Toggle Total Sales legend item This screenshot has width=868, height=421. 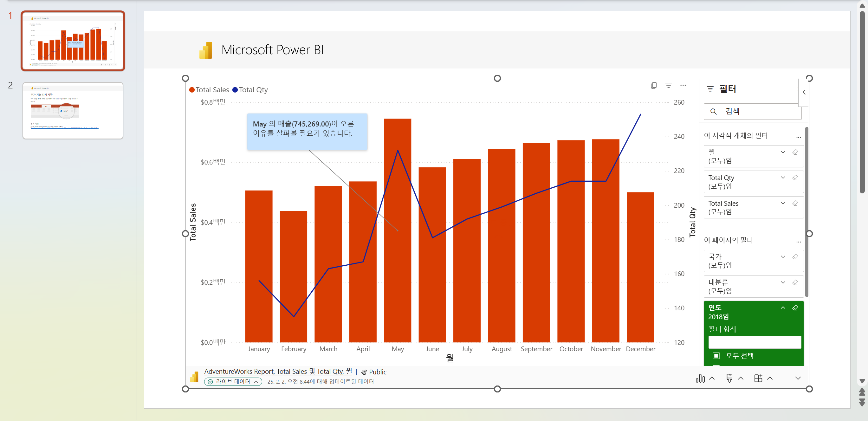coord(209,90)
